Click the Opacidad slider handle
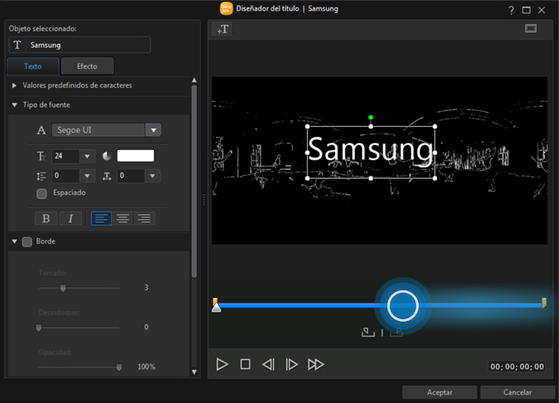 pyautogui.click(x=119, y=367)
